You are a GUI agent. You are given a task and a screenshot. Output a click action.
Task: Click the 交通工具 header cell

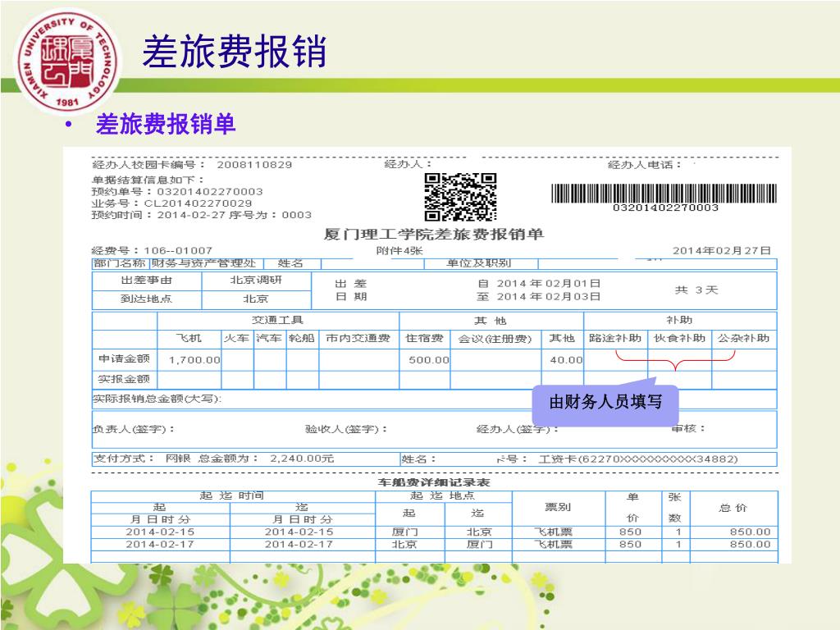click(x=278, y=321)
